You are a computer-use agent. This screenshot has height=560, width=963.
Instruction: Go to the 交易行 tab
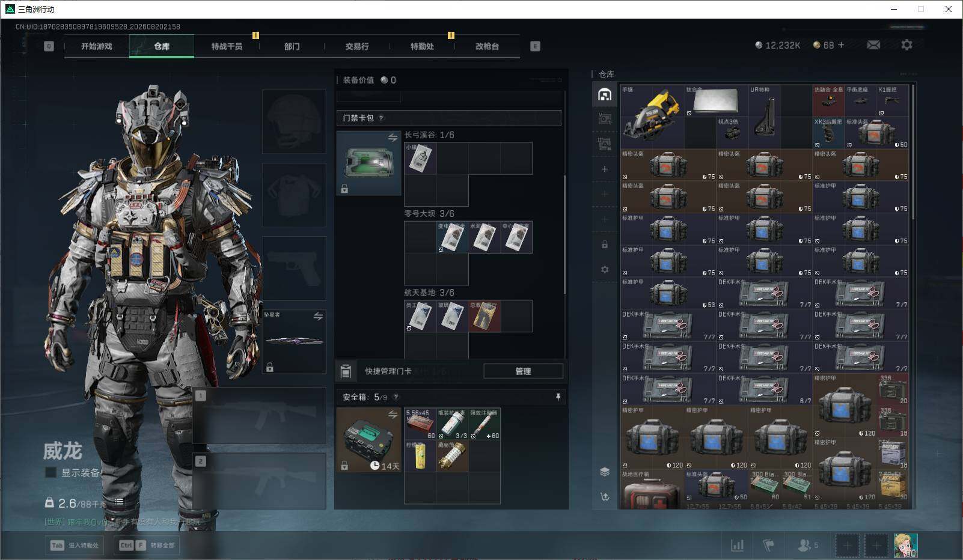coord(357,46)
